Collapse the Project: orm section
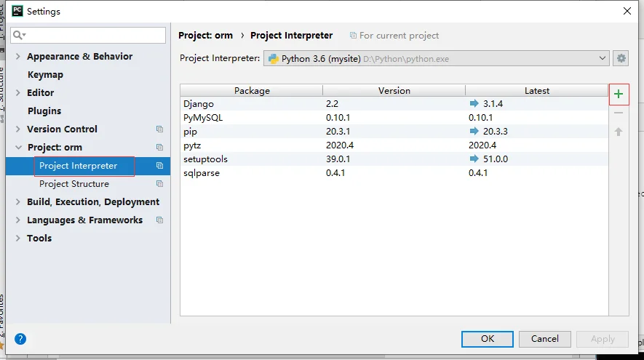The image size is (644, 360). point(18,147)
